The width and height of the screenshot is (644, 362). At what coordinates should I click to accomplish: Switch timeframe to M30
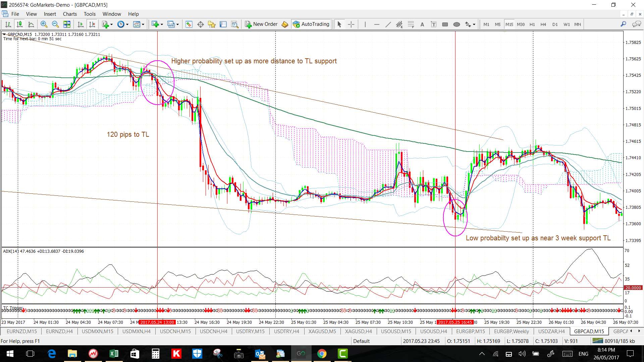pos(521,24)
